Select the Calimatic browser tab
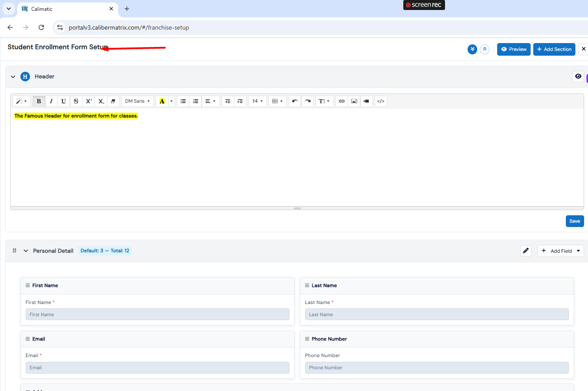Image resolution: width=588 pixels, height=391 pixels. [x=68, y=9]
